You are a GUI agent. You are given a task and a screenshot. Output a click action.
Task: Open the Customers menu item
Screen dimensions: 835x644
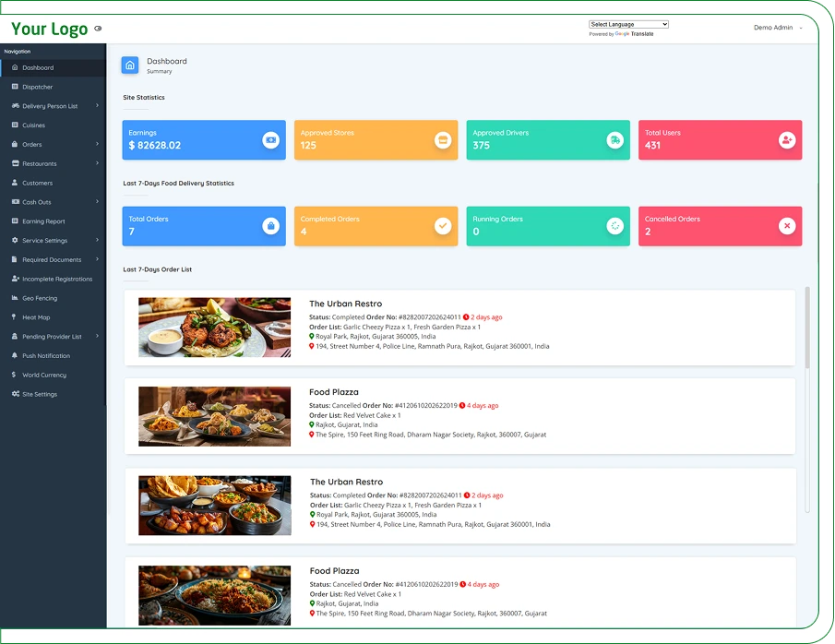pyautogui.click(x=53, y=183)
